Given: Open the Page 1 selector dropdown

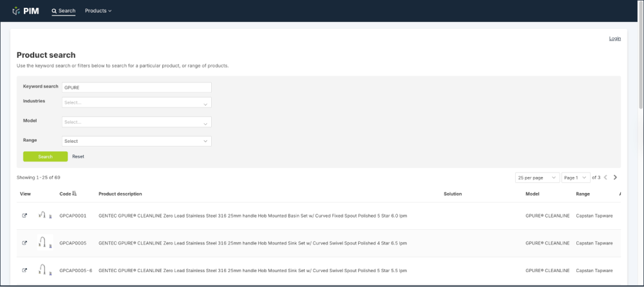Looking at the screenshot, I should 576,178.
